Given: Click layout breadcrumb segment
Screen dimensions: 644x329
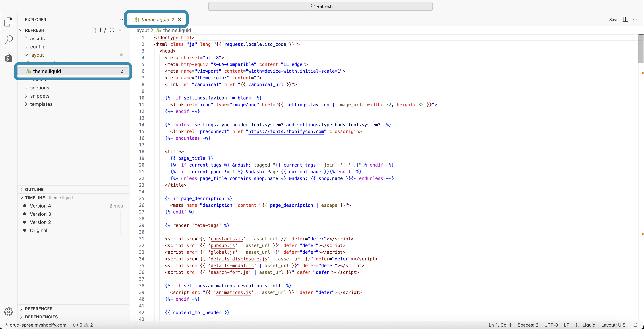Looking at the screenshot, I should 142,30.
